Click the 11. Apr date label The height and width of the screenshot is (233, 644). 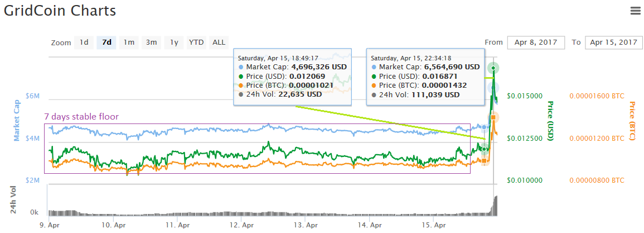(x=177, y=226)
